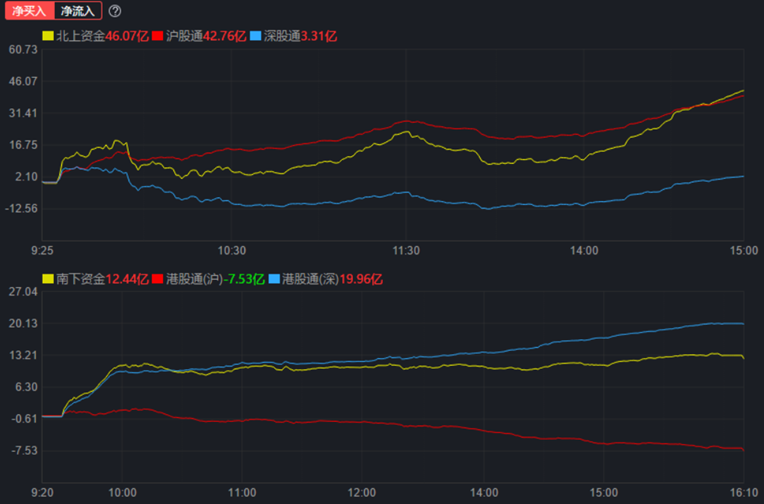Click the 12:00 time marker on lower chart
This screenshot has height=504, width=764.
click(x=362, y=493)
